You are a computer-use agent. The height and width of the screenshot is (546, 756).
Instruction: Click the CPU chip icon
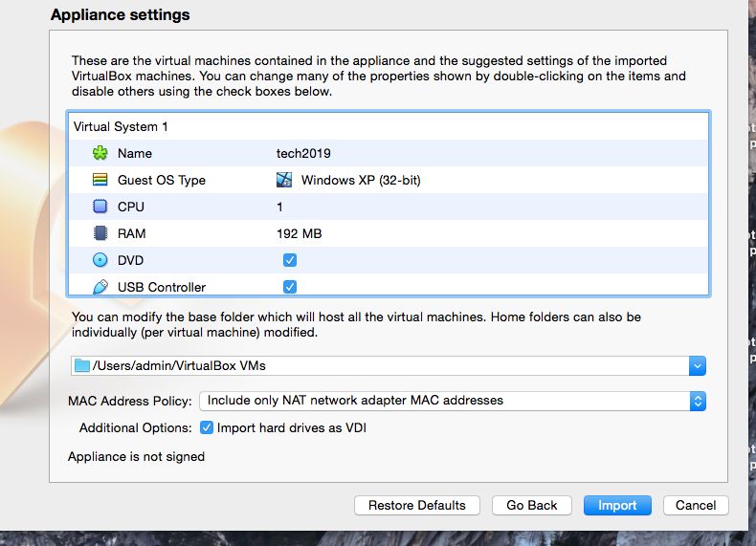click(100, 207)
